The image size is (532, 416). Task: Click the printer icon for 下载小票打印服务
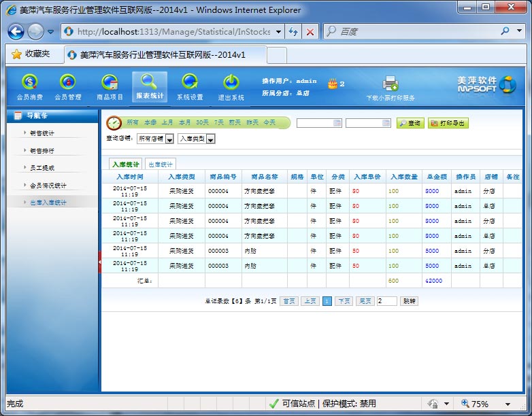tap(390, 84)
